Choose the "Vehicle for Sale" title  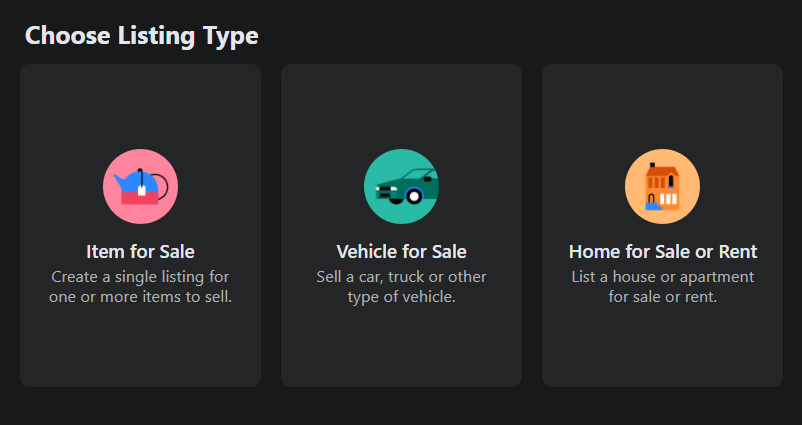coord(401,251)
